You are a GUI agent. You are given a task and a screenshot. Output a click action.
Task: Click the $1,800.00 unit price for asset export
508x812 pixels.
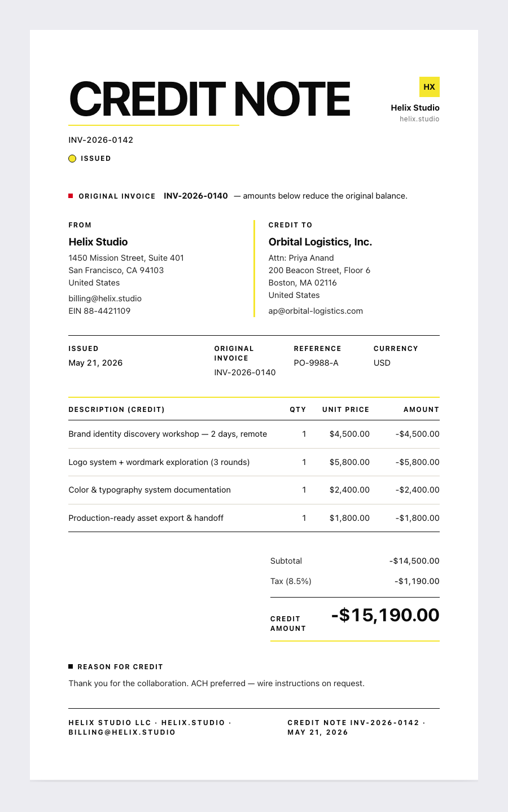349,518
